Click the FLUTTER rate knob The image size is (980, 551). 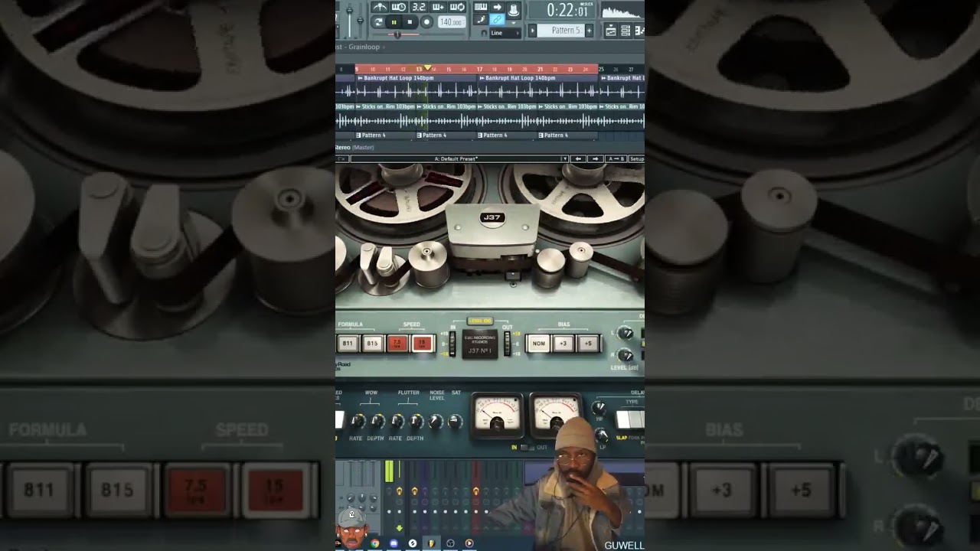click(x=397, y=421)
